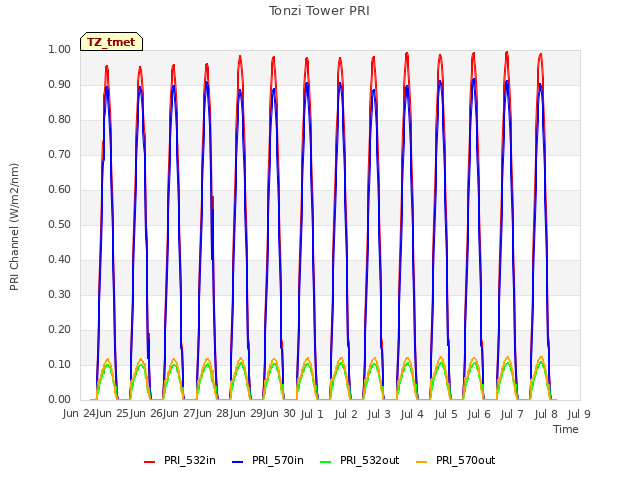Screen dimensions: 640x480
Task: Select the PRI_570in legend label
Action: [x=278, y=460]
